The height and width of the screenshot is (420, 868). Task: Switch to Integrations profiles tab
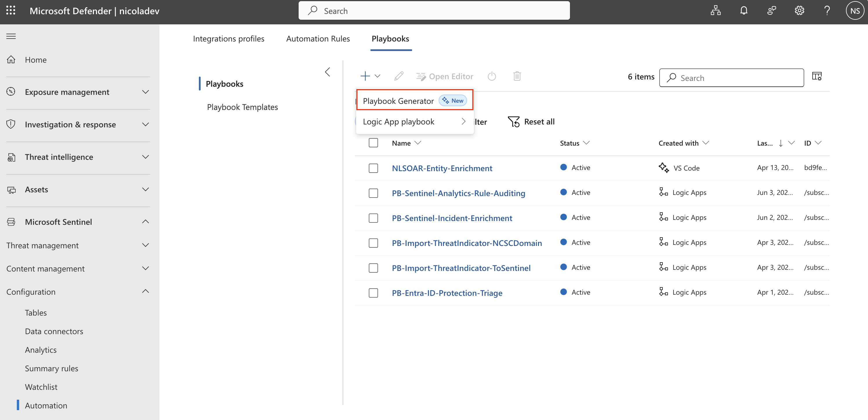point(228,39)
